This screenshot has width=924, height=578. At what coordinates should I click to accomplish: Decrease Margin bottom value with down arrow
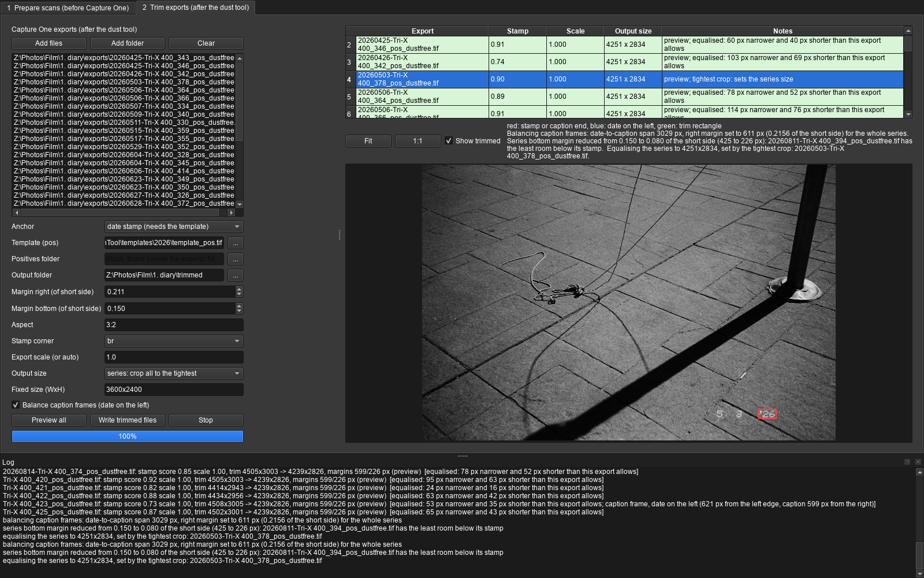(239, 312)
